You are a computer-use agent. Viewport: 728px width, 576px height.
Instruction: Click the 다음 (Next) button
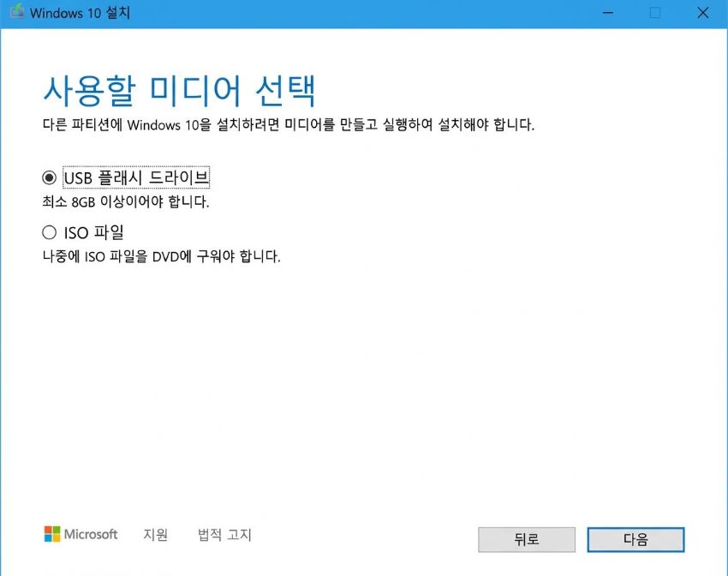pyautogui.click(x=635, y=539)
